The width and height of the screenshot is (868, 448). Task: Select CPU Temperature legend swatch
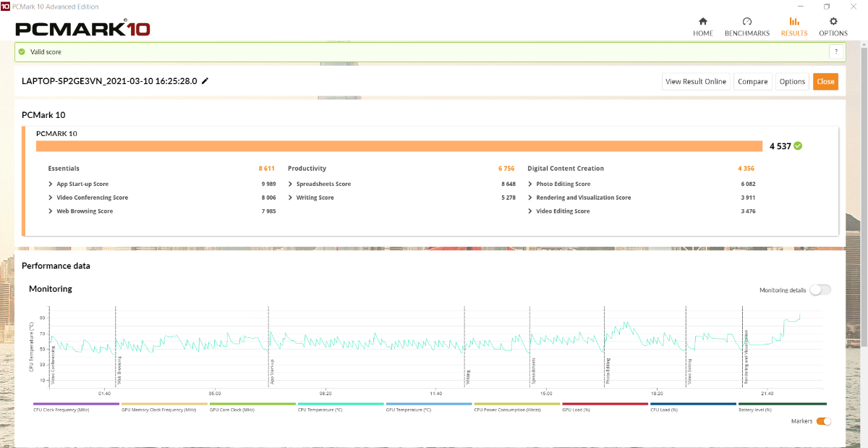coord(341,404)
